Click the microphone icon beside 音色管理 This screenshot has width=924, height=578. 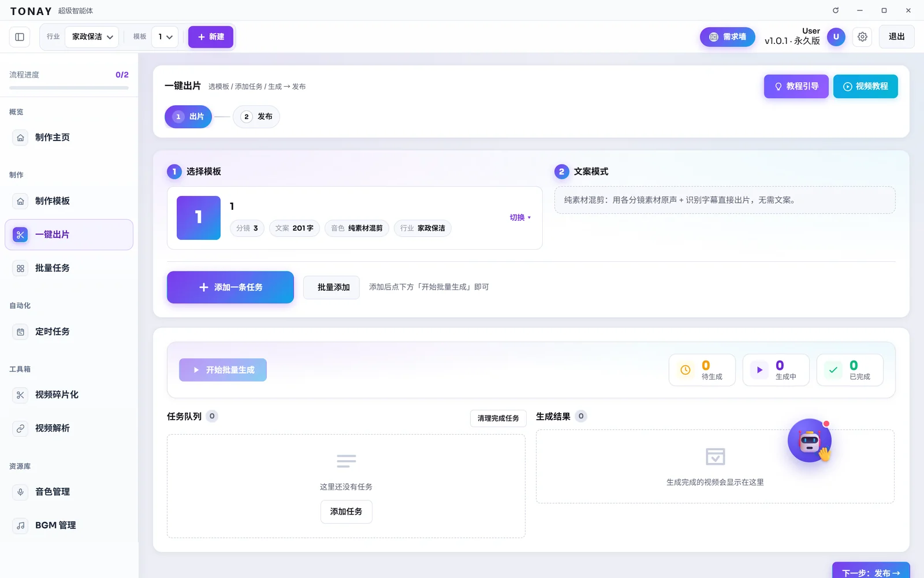(x=20, y=492)
